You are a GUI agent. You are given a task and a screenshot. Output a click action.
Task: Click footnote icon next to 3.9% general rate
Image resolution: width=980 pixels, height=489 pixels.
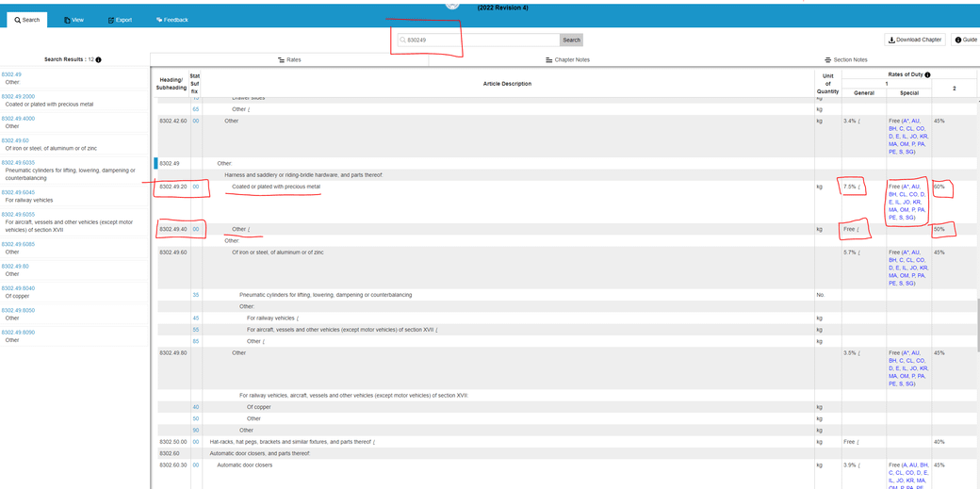(x=859, y=465)
